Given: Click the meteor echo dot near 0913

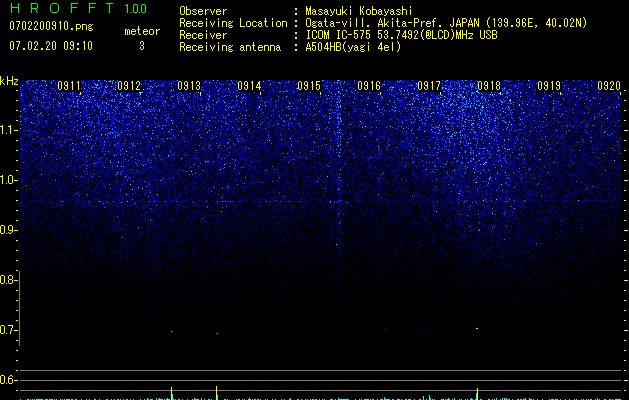Looking at the screenshot, I should click(172, 331).
